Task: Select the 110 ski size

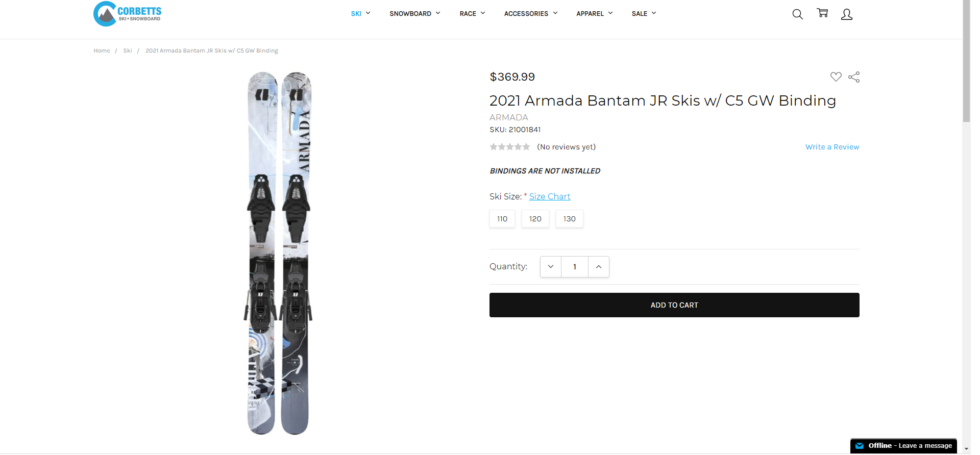Action: (x=502, y=218)
